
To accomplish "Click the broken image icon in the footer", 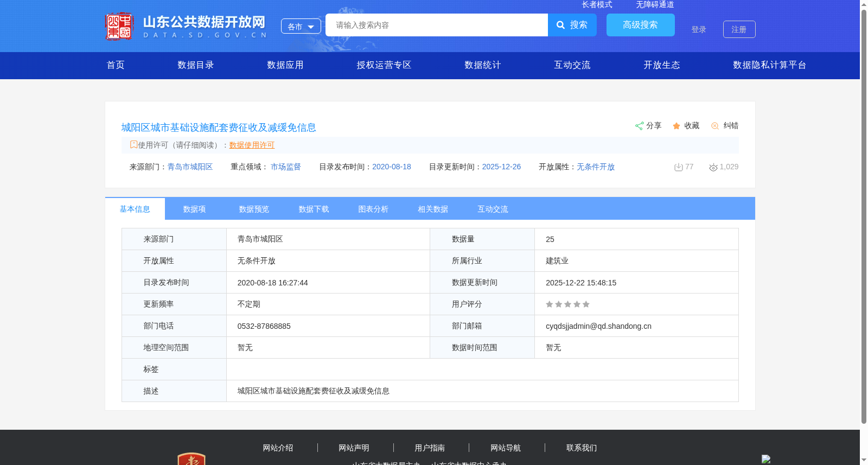I will tap(766, 459).
